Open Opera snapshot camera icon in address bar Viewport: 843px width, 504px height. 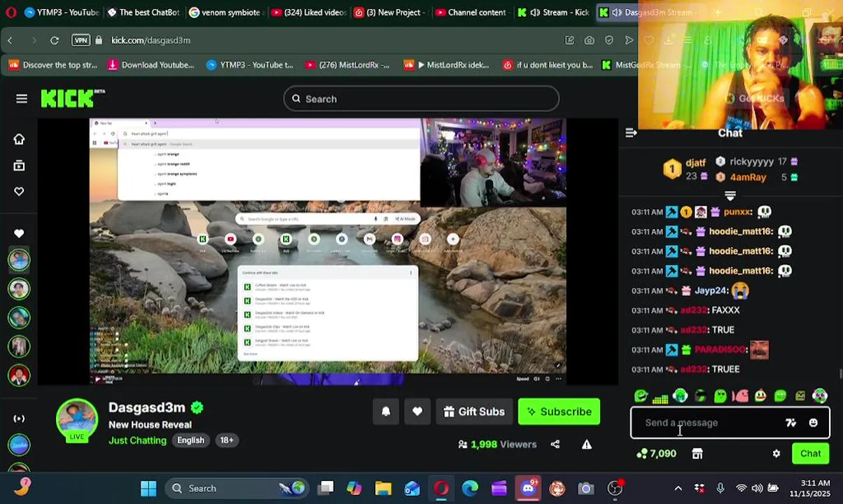point(590,41)
